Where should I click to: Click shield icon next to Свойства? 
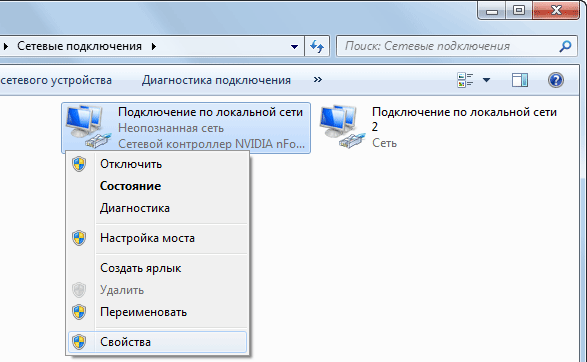pos(79,341)
